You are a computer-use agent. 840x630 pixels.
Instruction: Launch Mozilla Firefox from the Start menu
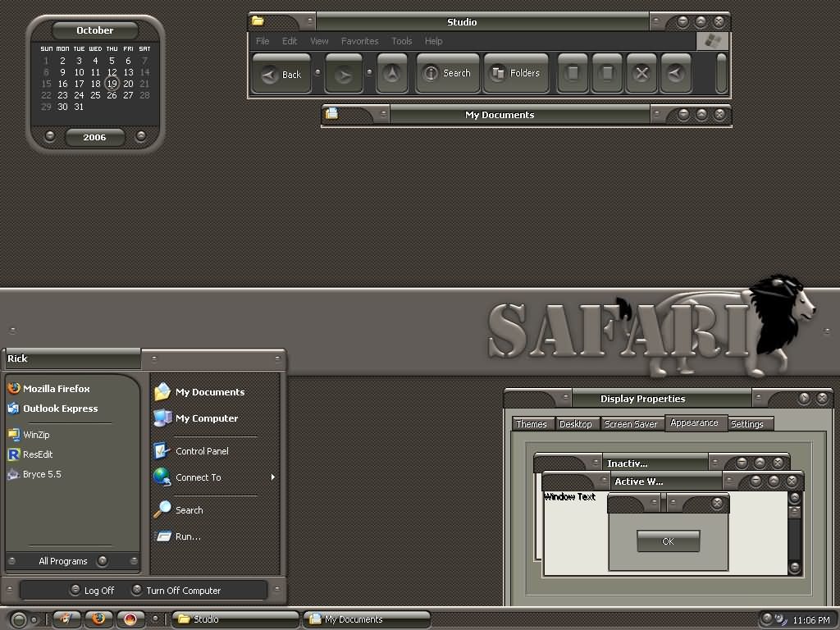48,388
